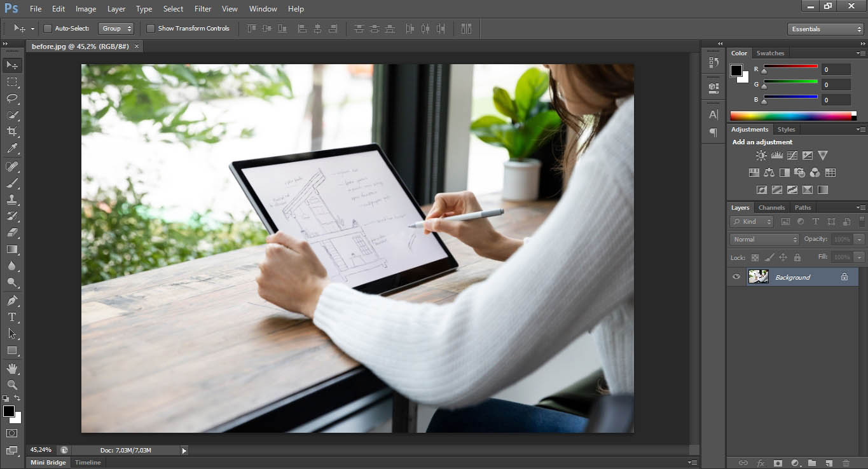Screen dimensions: 868x469
Task: Enable the Auto-Select checkbox
Action: 47,28
